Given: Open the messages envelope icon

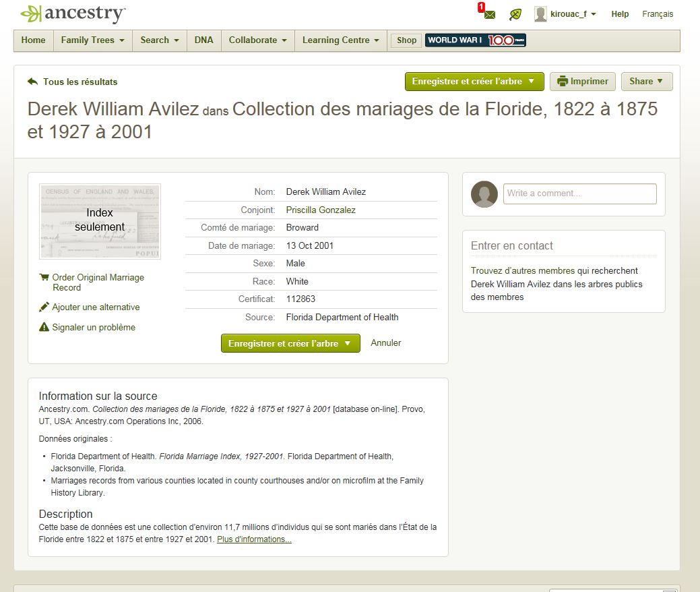Looking at the screenshot, I should pos(489,15).
